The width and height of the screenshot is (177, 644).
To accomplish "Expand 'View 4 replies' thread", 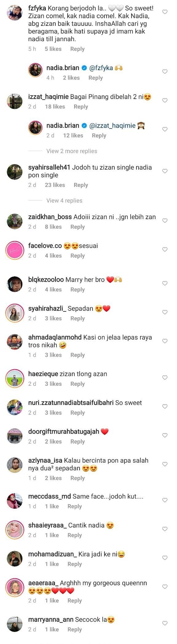I will pos(64,200).
